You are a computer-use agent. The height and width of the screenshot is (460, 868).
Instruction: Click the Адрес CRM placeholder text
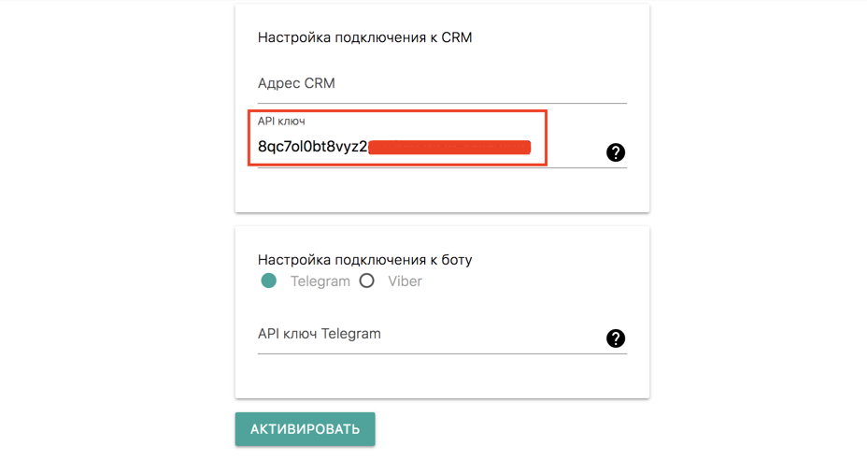(x=296, y=84)
